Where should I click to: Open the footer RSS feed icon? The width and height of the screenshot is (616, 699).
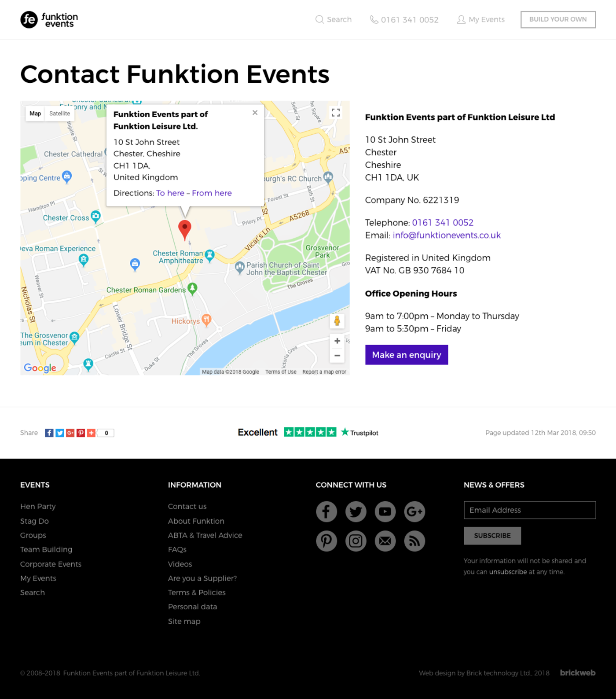click(x=414, y=541)
